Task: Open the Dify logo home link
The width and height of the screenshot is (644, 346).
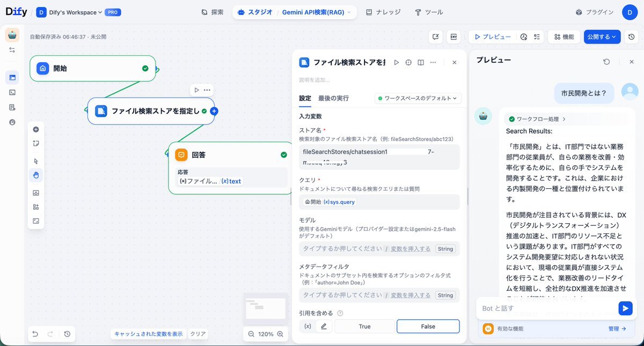Action: tap(16, 12)
